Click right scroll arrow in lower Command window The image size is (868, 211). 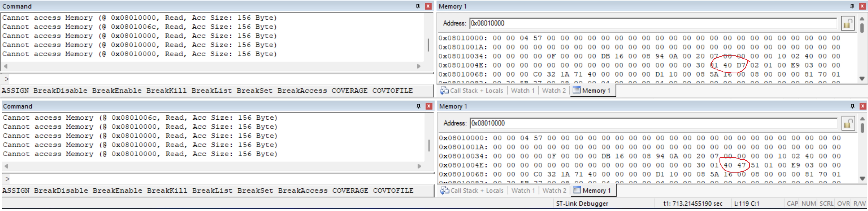pos(420,166)
